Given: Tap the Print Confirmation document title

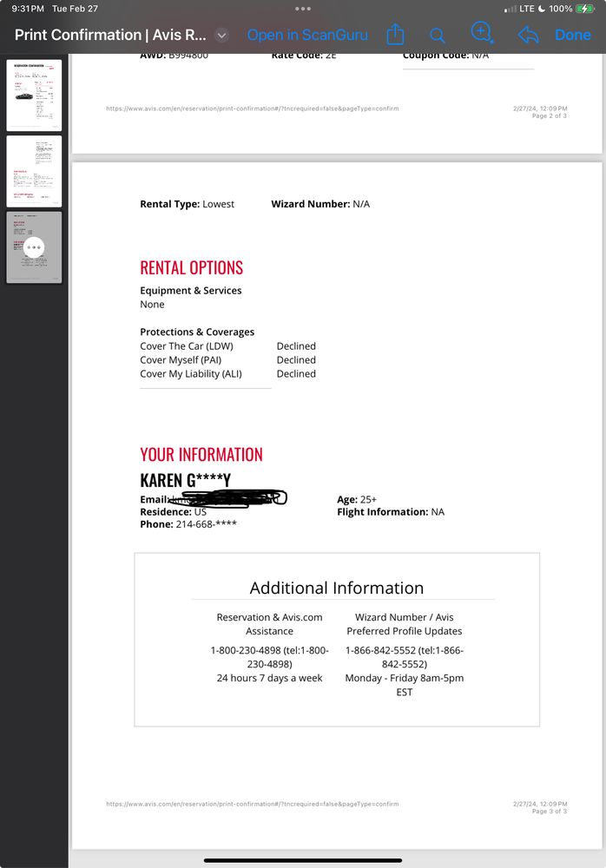Looking at the screenshot, I should click(x=110, y=35).
